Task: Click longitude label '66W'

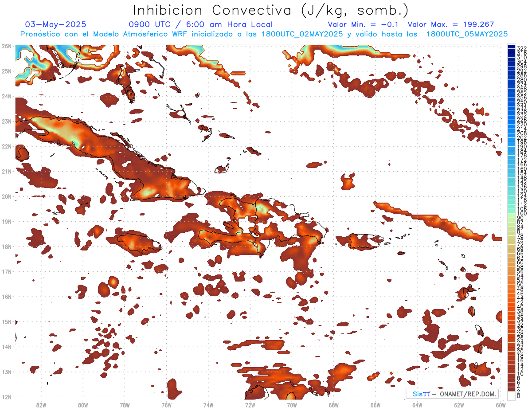Action: pos(376,405)
